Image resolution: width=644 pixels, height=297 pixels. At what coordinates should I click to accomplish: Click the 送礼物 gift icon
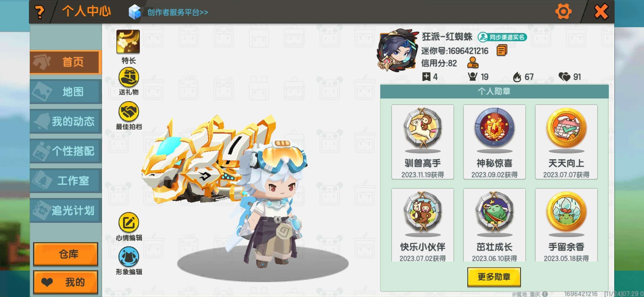pyautogui.click(x=129, y=77)
